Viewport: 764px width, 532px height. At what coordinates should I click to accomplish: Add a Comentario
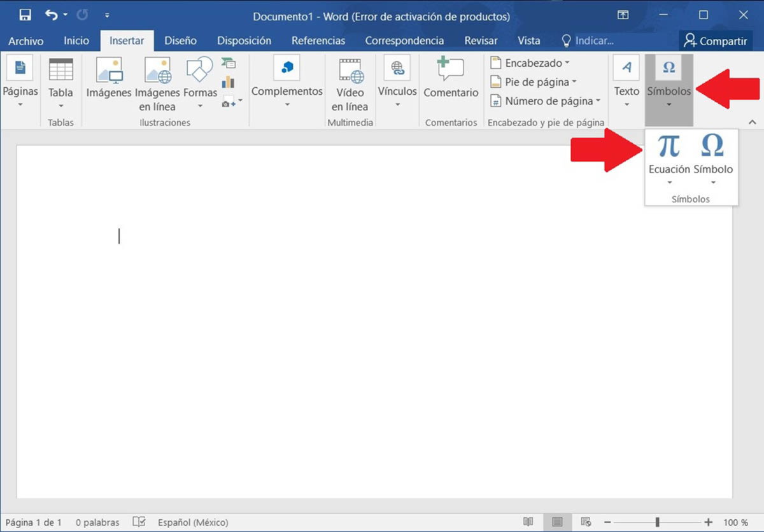pos(451,78)
